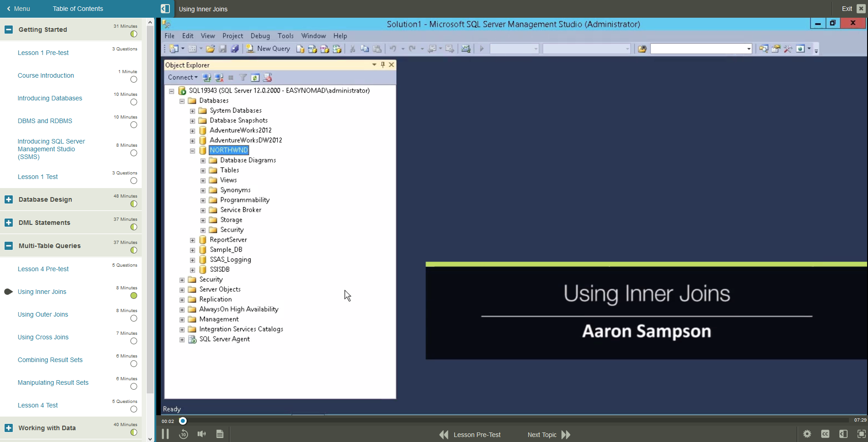Enter fullscreen video mode
Viewport: 868px width, 442px height.
(x=861, y=434)
